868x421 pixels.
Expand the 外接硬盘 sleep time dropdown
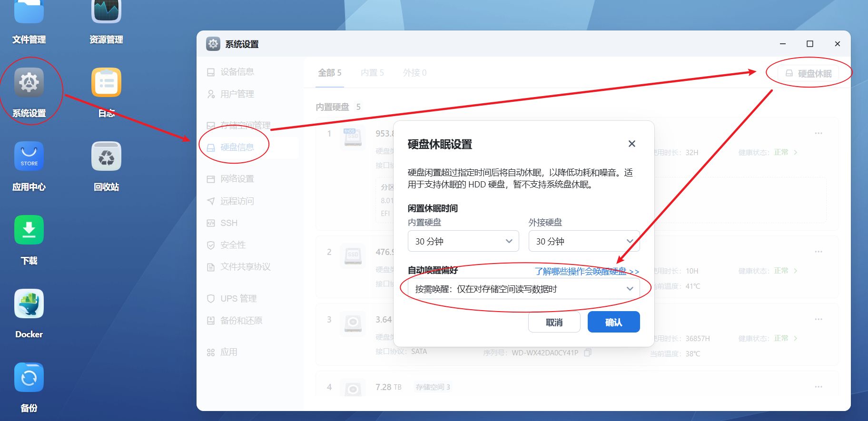coord(584,241)
